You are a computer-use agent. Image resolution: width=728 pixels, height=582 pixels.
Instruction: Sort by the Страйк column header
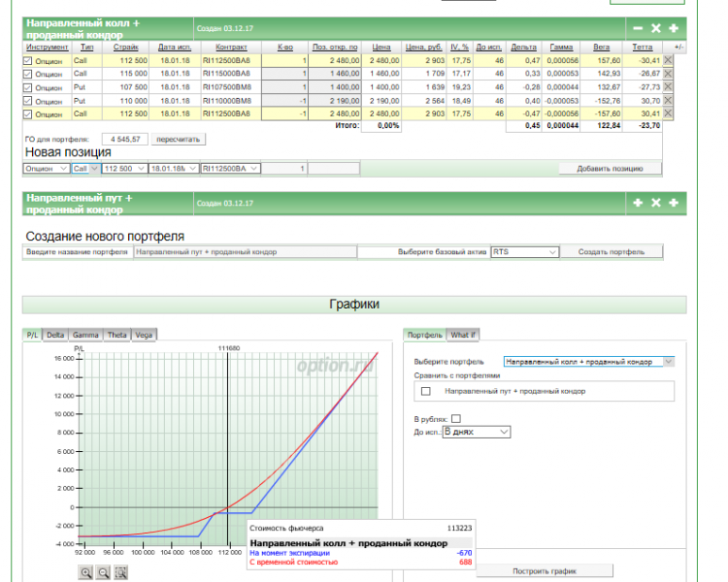pos(125,48)
